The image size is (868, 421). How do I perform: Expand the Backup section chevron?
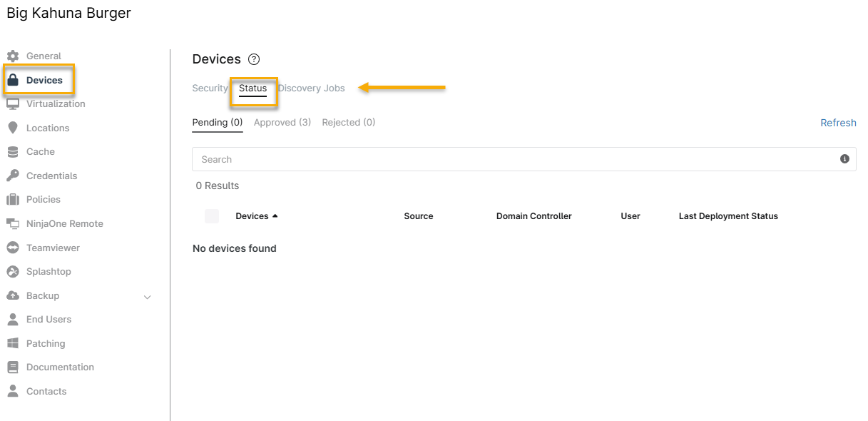148,296
